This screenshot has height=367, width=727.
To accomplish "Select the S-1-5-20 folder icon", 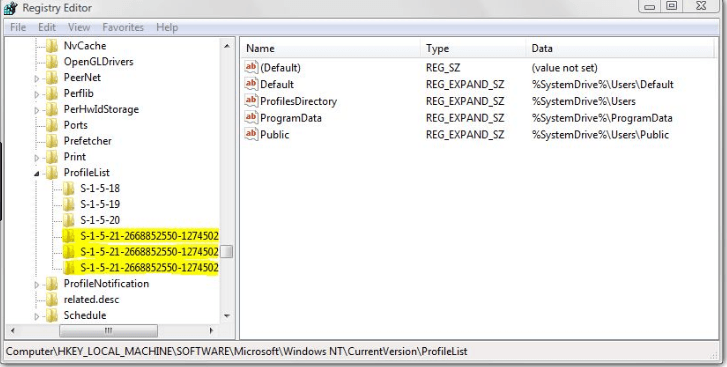I will point(69,220).
